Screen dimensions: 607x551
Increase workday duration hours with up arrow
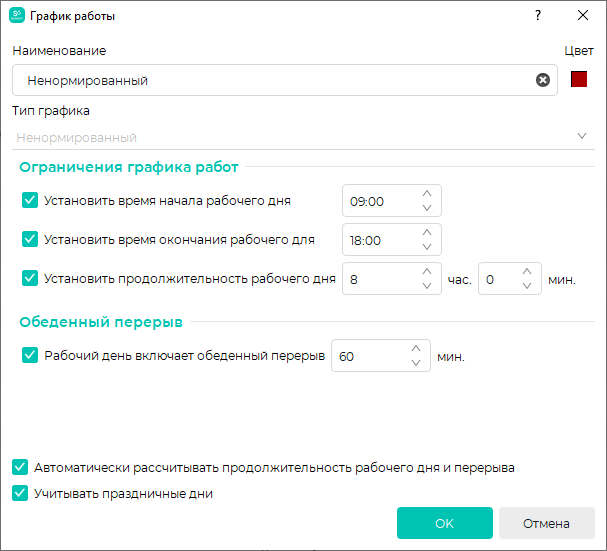point(427,271)
